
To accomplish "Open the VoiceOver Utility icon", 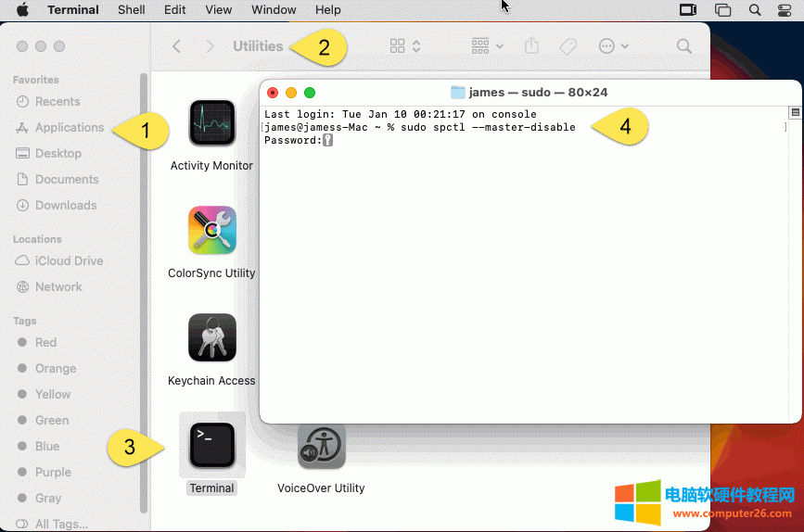I will point(321,446).
